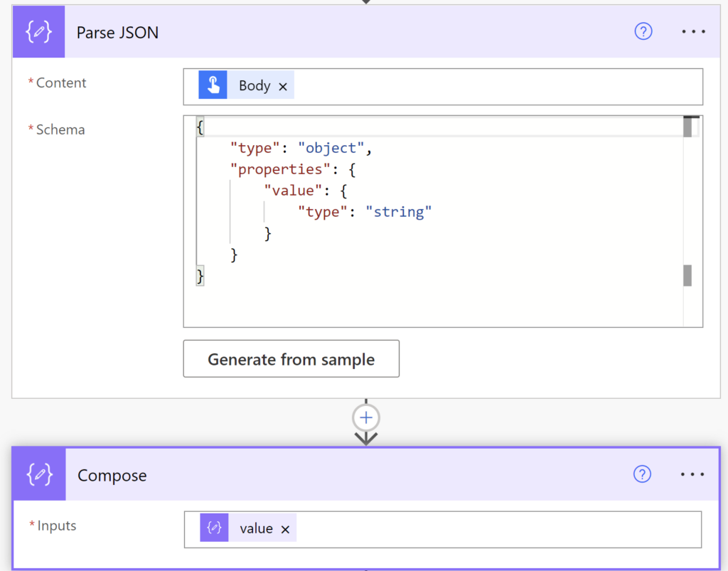Click "object" value in schema

click(331, 148)
